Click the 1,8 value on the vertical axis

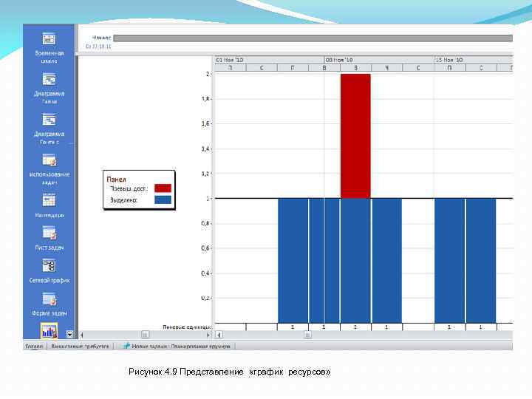point(206,99)
